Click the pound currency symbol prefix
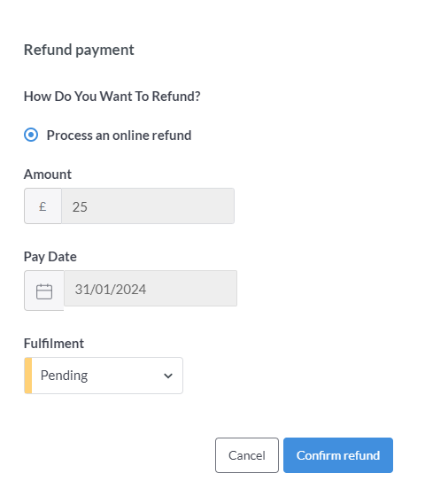The image size is (425, 504). [42, 206]
